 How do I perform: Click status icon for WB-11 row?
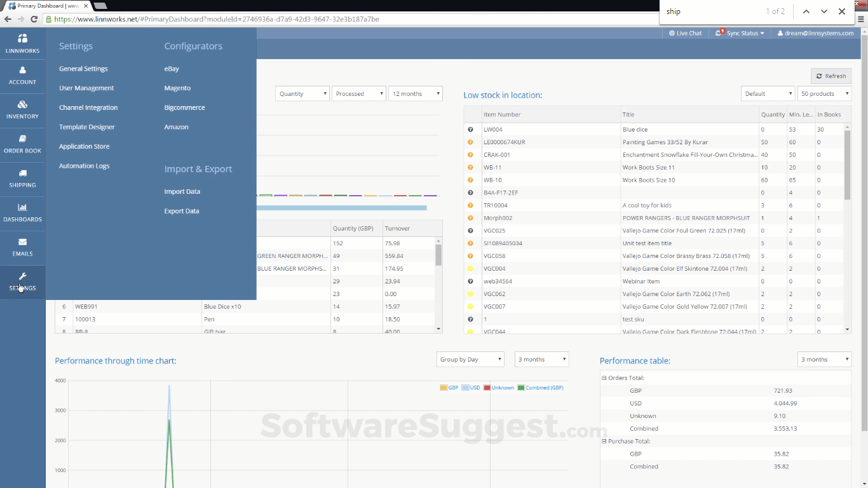(470, 168)
